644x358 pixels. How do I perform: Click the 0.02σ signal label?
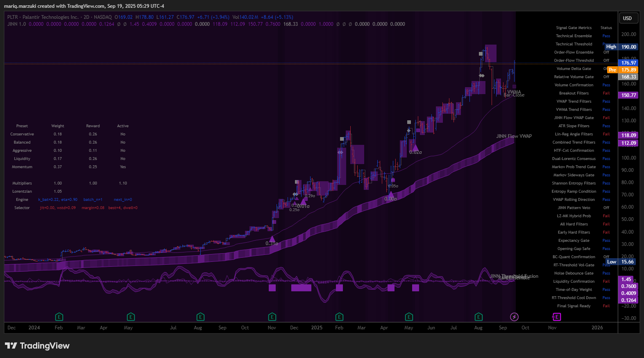pos(415,152)
